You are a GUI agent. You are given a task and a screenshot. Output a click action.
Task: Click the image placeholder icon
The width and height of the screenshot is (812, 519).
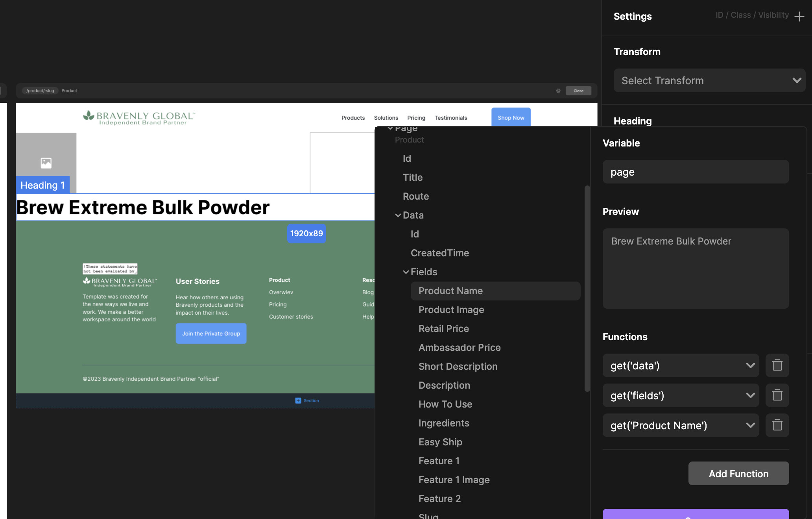pos(46,163)
